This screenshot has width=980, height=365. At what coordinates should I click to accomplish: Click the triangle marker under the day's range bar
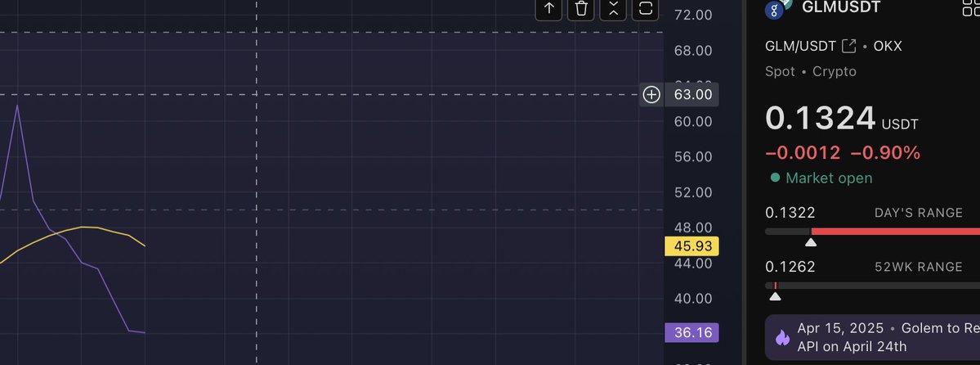811,242
